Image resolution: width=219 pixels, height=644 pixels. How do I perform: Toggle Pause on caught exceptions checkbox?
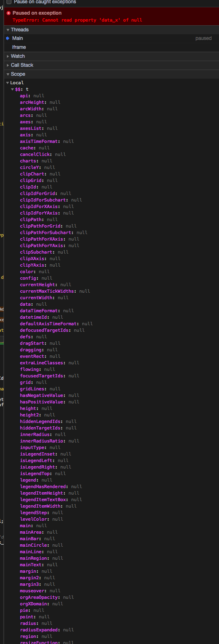(x=9, y=2)
